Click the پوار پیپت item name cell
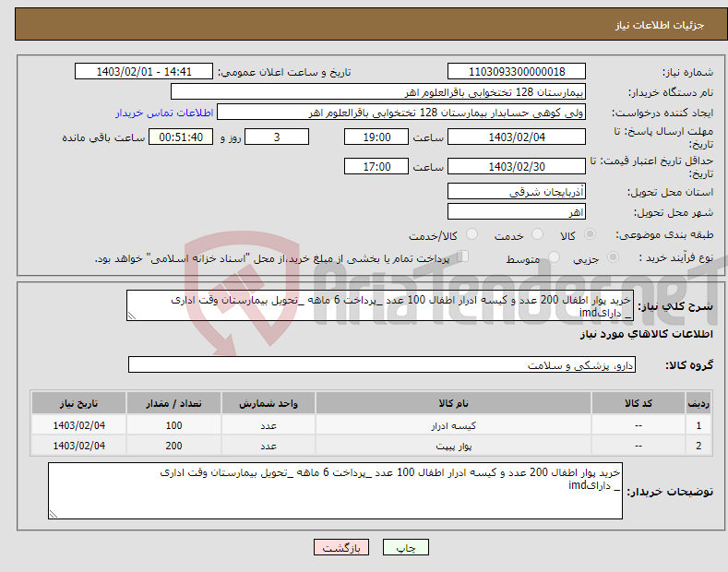728x572 pixels. (x=453, y=446)
